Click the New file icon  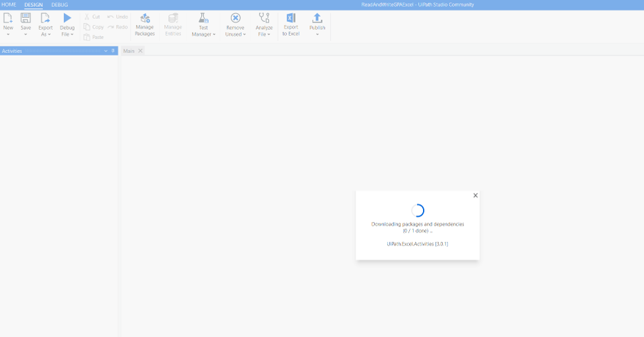pos(8,18)
